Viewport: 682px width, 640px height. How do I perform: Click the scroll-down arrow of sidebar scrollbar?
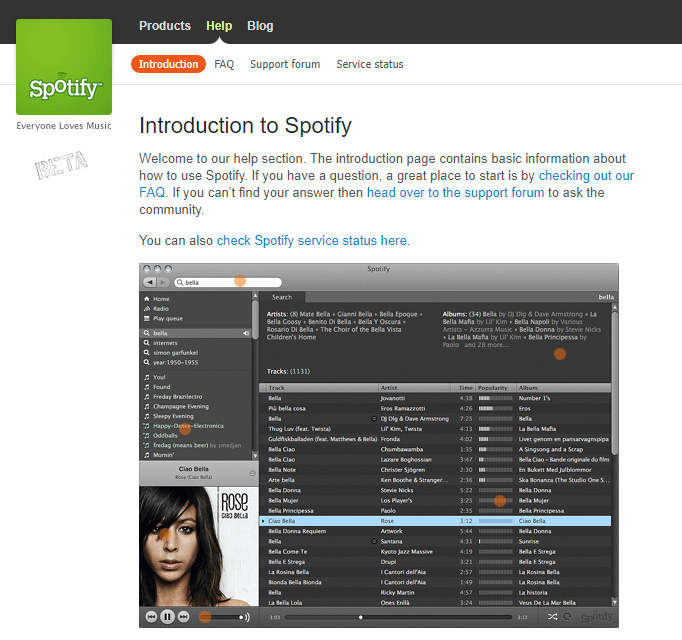coord(255,456)
